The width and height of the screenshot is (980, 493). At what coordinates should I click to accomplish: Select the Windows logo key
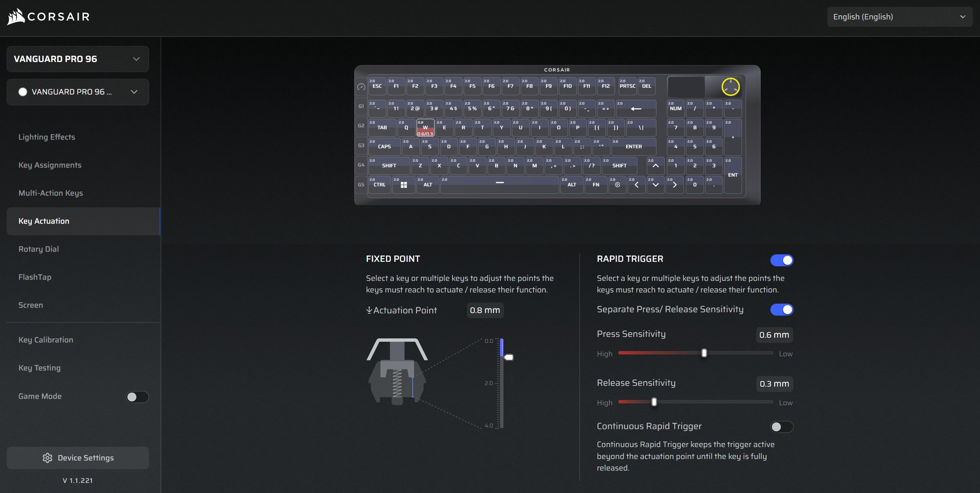404,185
